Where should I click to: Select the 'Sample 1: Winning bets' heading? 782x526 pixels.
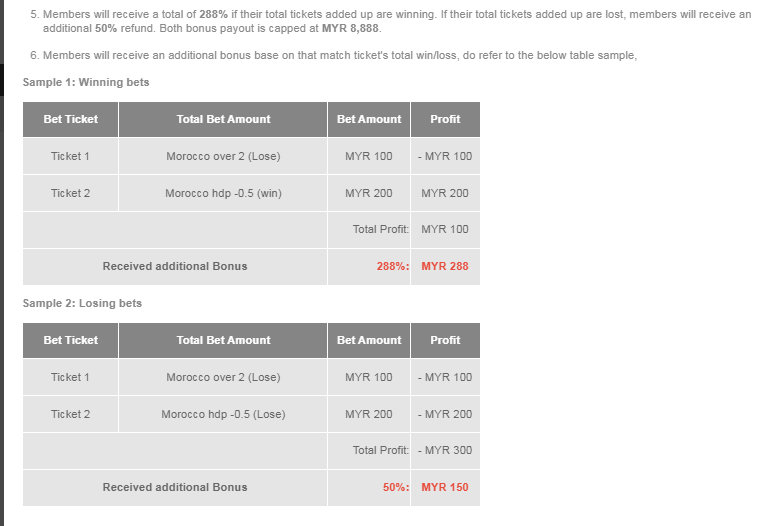click(86, 82)
